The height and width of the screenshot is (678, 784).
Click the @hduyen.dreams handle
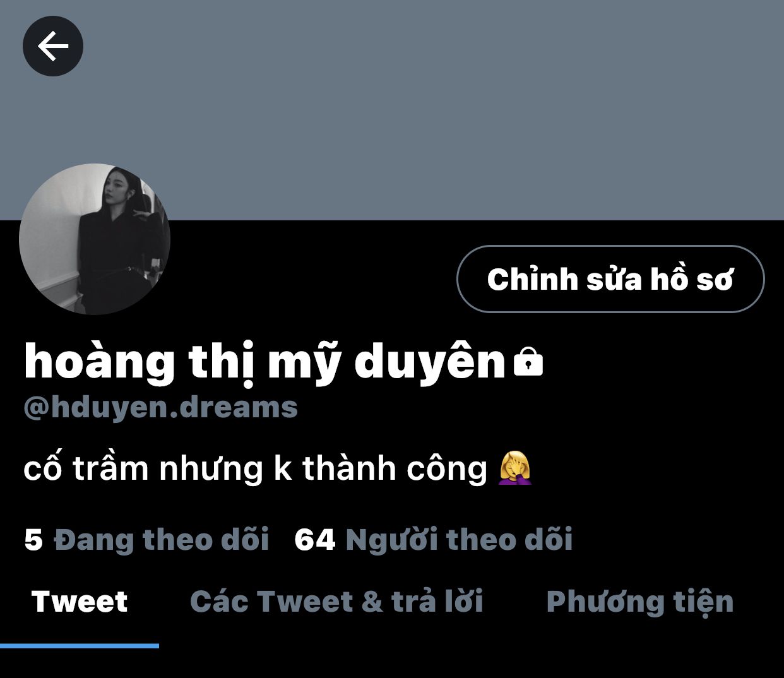[160, 407]
